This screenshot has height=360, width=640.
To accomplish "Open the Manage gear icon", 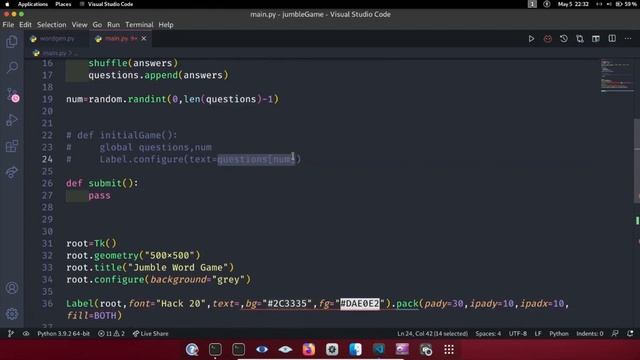I will (12, 314).
